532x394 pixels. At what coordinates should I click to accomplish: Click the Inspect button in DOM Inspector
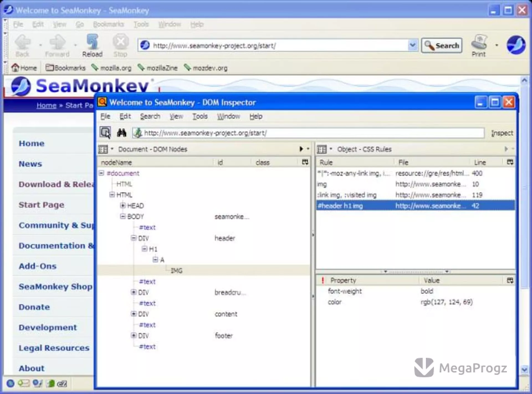(502, 133)
